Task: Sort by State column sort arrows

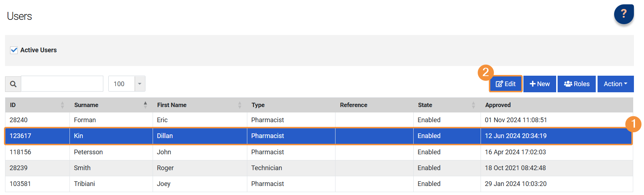Action: click(x=473, y=105)
